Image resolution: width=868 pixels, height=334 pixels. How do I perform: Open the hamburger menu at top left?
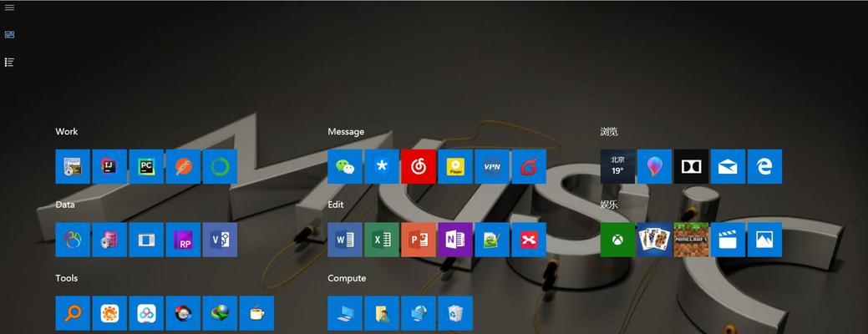coord(9,8)
